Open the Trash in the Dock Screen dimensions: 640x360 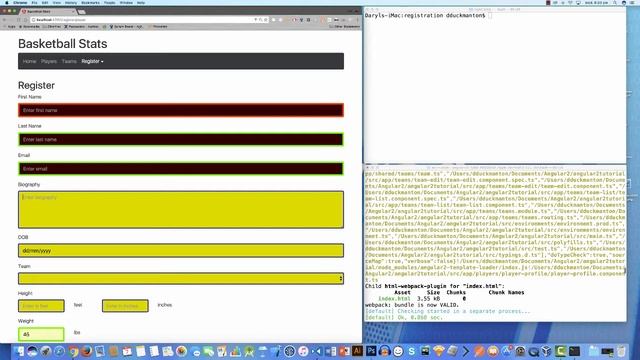pyautogui.click(x=621, y=351)
